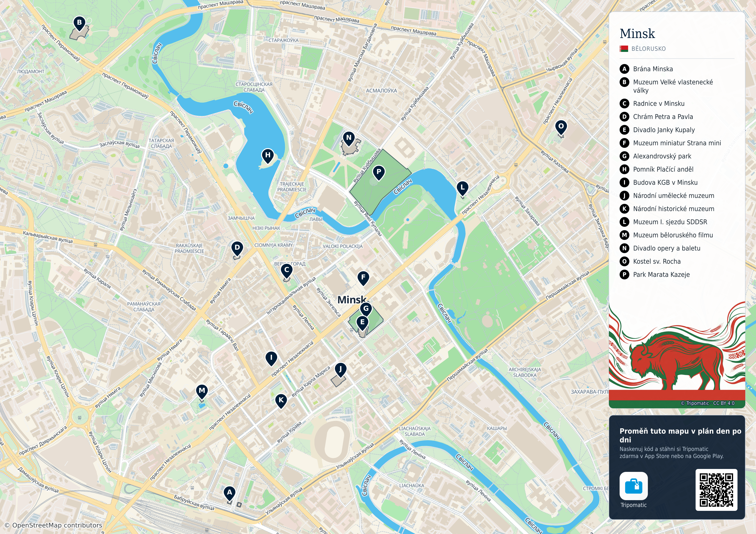Select 'Divadlo opery a baletu' legend entry
Viewport: 756px width, 534px height.
coord(660,248)
